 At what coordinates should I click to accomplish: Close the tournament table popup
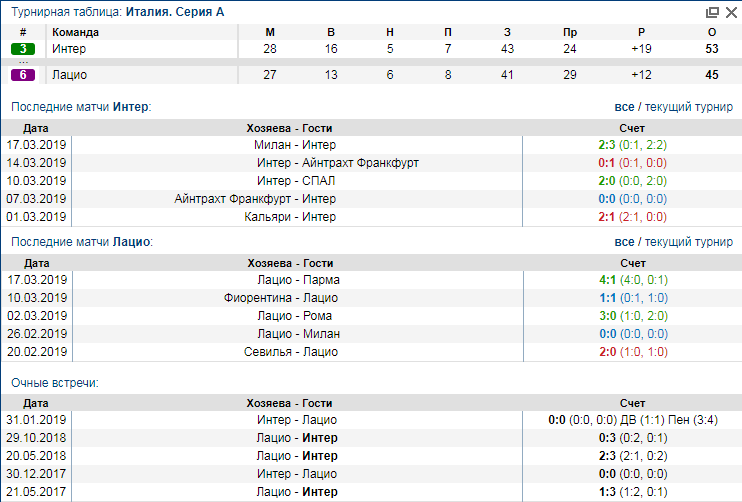pyautogui.click(x=729, y=12)
